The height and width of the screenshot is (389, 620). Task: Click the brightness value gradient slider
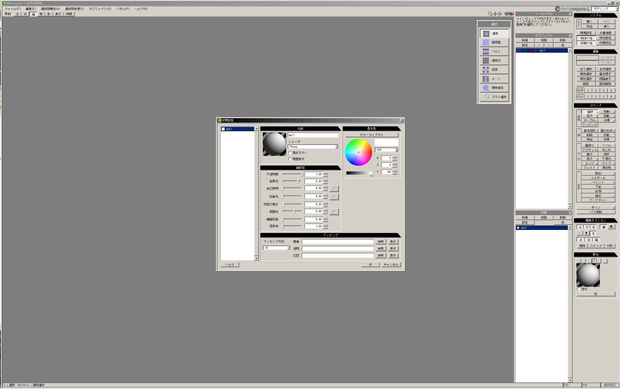pos(359,173)
